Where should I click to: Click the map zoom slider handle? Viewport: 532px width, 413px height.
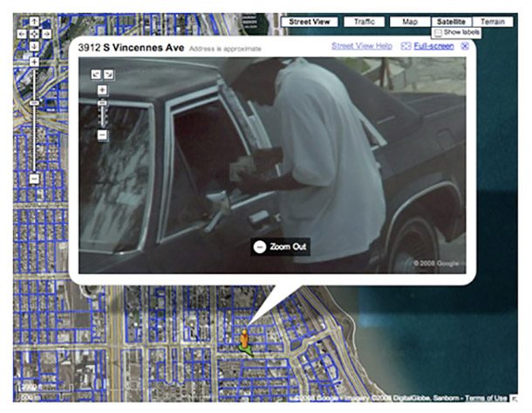[x=34, y=103]
